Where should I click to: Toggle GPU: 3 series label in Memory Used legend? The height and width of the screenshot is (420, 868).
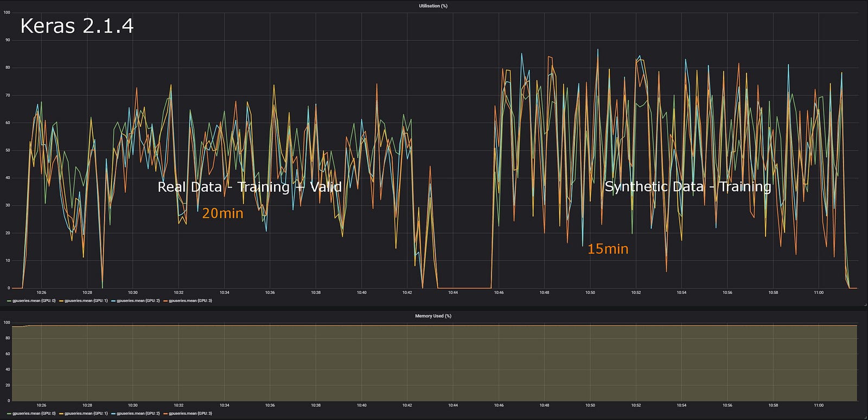(x=190, y=413)
